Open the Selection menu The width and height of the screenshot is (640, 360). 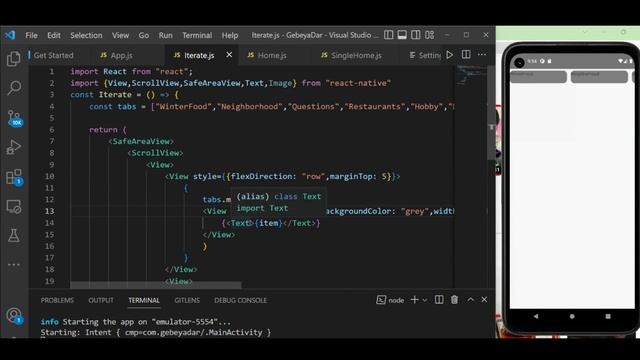(86, 36)
